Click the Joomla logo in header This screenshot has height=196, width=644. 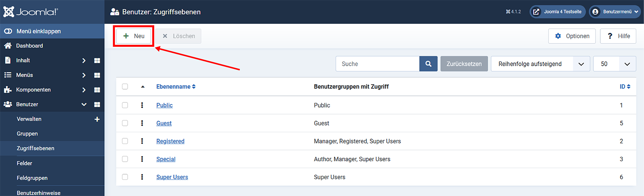[31, 12]
